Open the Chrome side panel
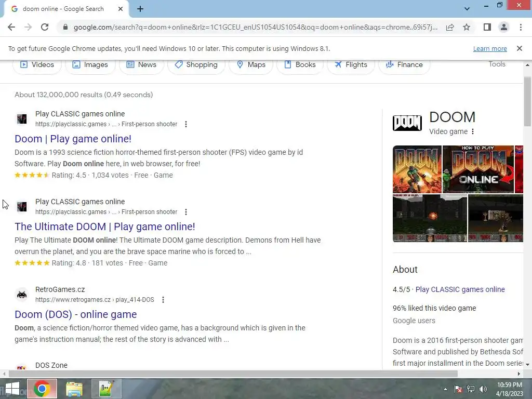This screenshot has height=399, width=532. [487, 27]
